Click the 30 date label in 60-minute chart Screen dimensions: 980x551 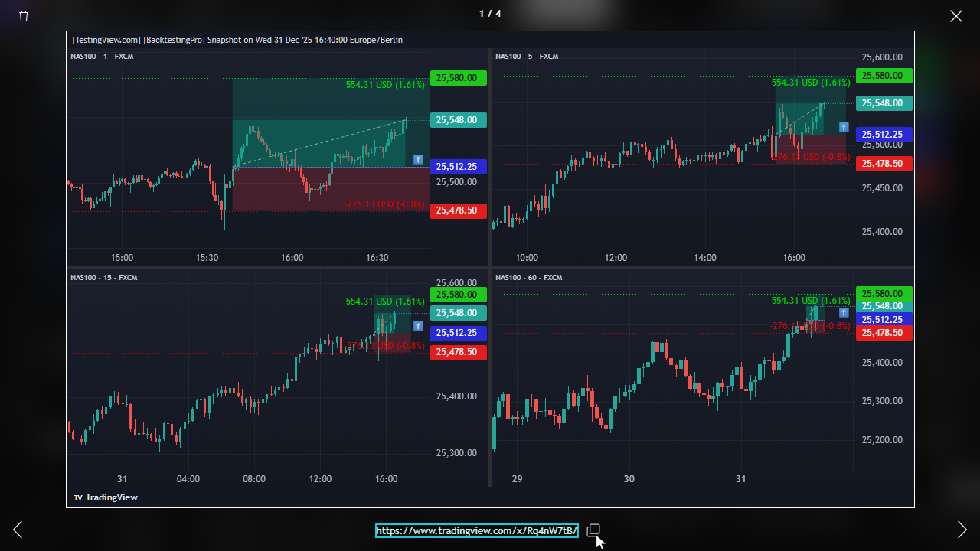click(629, 479)
